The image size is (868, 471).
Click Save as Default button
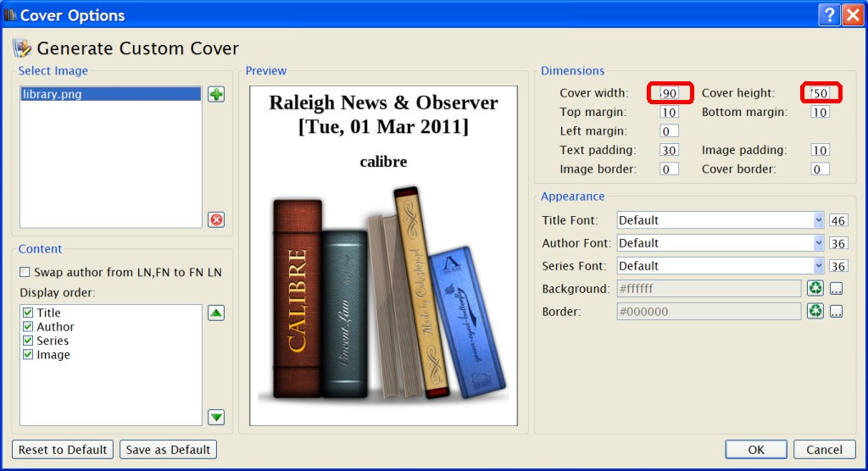click(x=169, y=450)
